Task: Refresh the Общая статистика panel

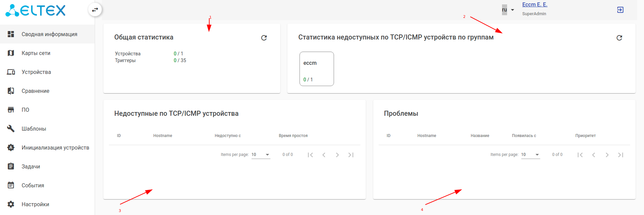Action: [264, 38]
